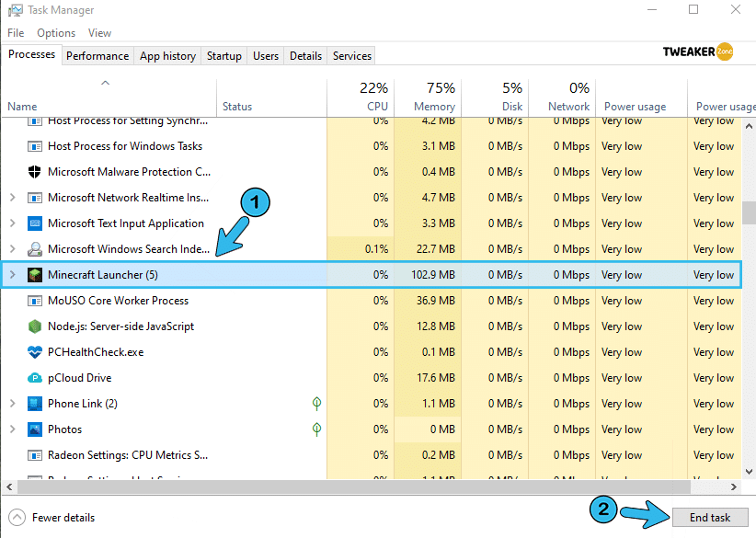Expand the Microsoft Windows Search Indexer row
756x538 pixels.
(x=13, y=248)
